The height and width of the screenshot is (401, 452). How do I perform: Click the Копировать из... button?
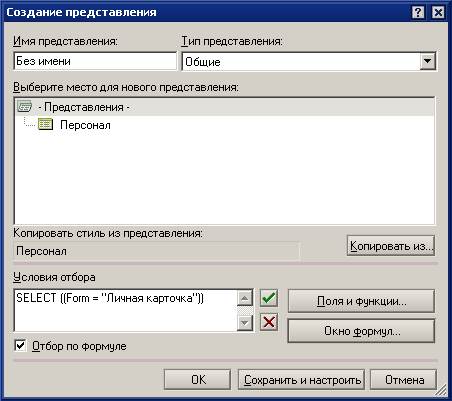point(391,246)
